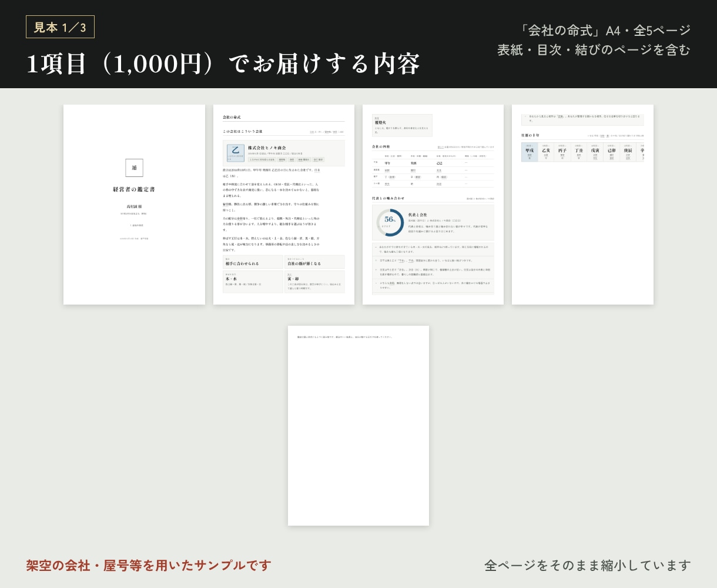717x588 pixels.
Task: Click the この会社はこういう会社 heading
Action: (243, 131)
